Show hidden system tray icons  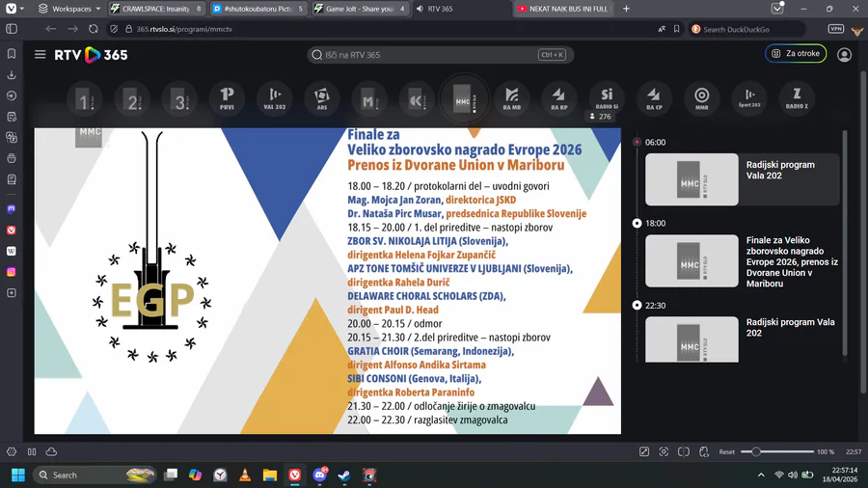click(x=761, y=474)
